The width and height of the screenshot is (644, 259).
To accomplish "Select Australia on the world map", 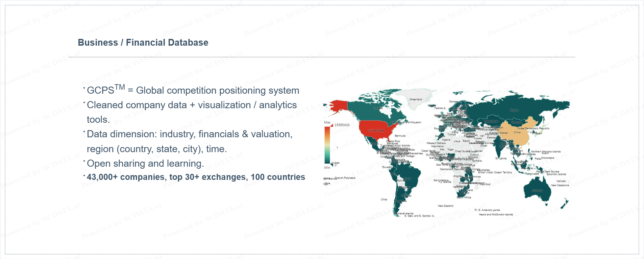I will tap(537, 190).
